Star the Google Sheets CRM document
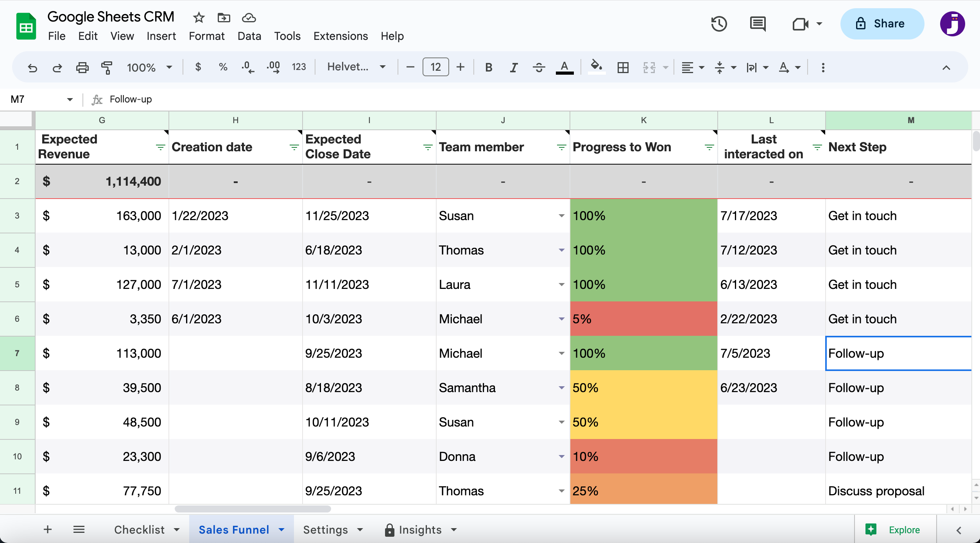The width and height of the screenshot is (980, 543). click(199, 18)
